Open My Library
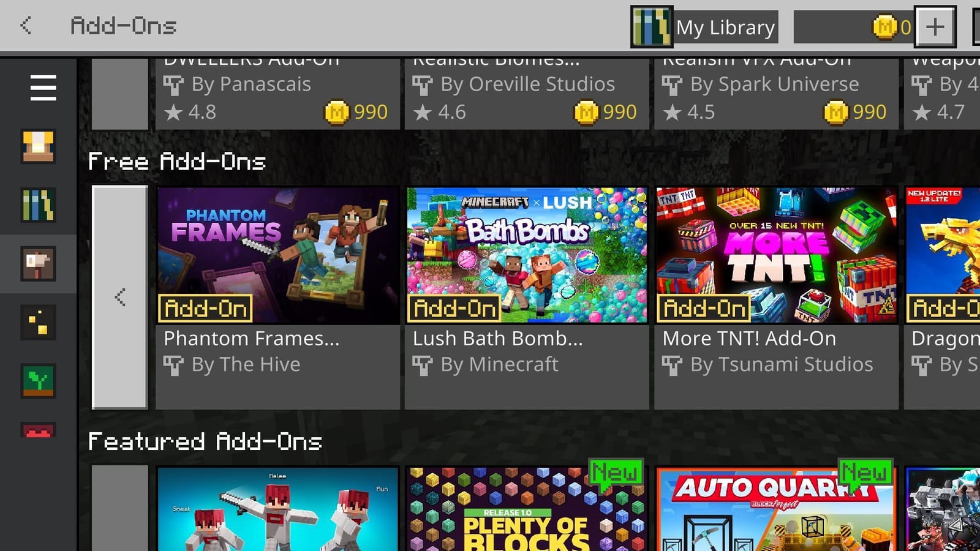 pyautogui.click(x=726, y=28)
